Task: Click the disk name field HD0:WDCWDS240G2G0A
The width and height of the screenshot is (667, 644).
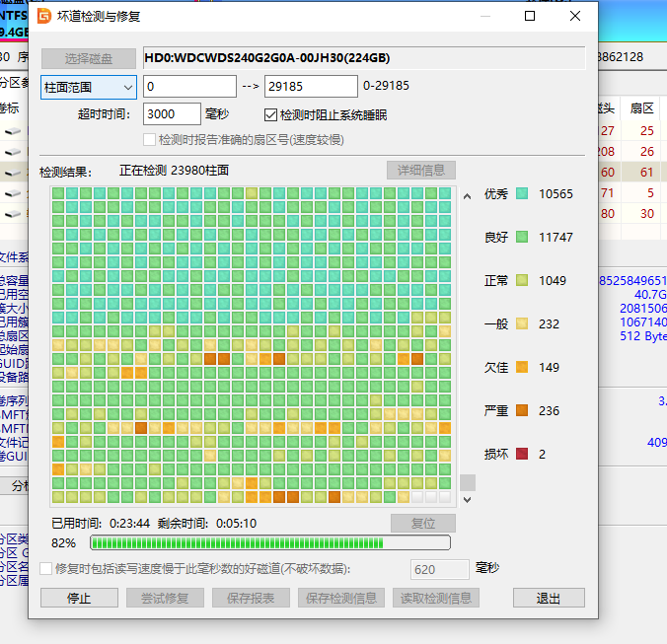Action: (364, 58)
